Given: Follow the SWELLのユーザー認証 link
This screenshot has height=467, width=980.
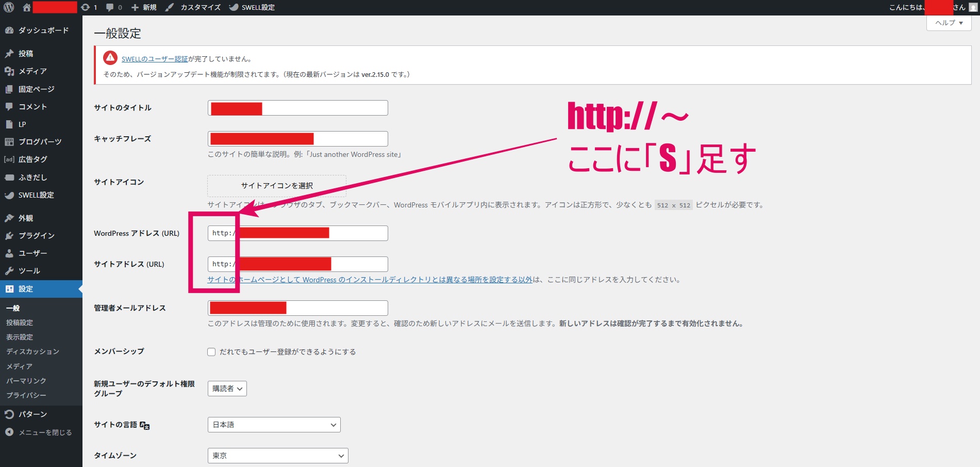Looking at the screenshot, I should tap(151, 58).
